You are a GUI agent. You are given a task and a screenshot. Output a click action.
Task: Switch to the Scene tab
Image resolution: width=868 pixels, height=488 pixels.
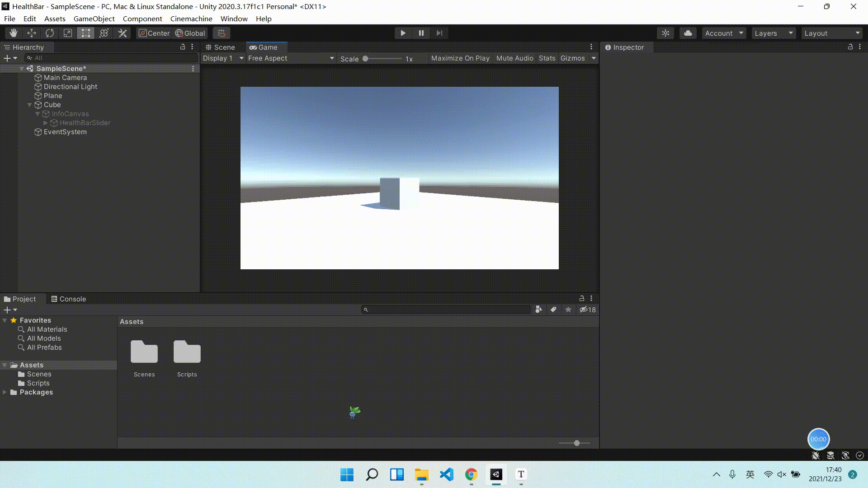click(220, 47)
